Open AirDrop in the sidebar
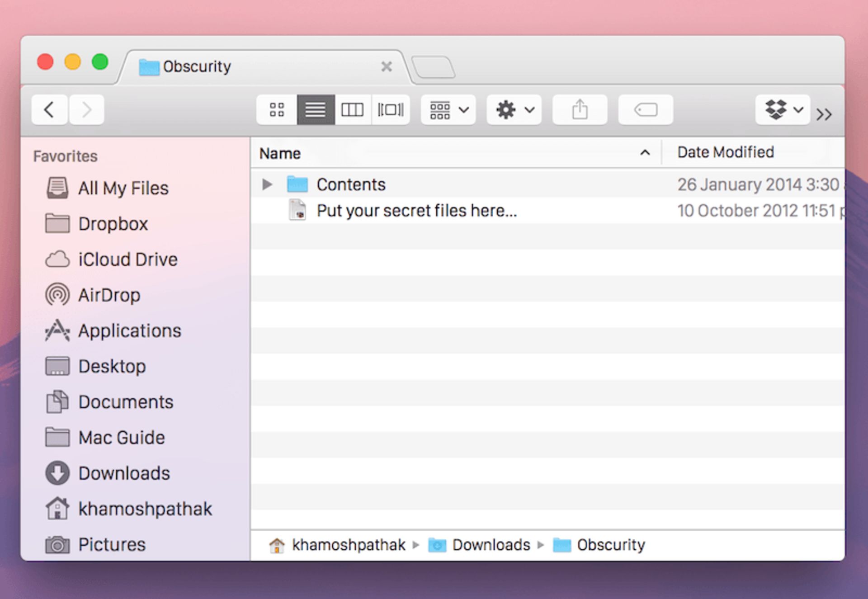Viewport: 868px width, 599px height. pyautogui.click(x=109, y=295)
